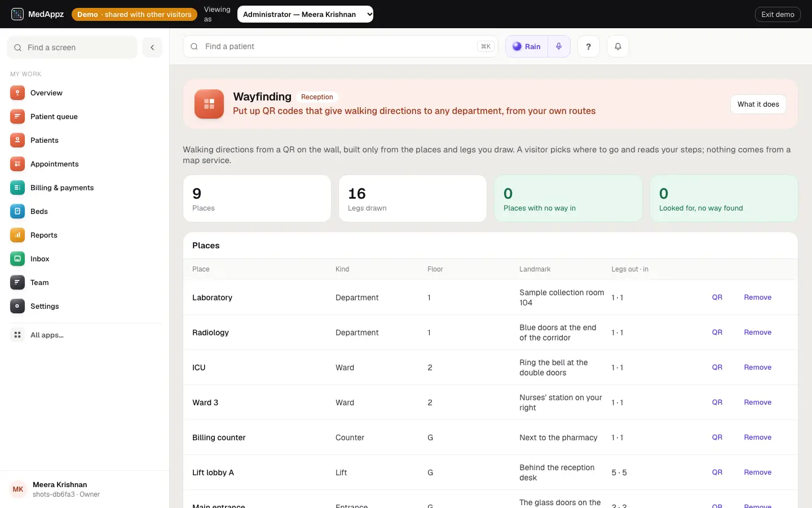The image size is (812, 508).
Task: Exit the demo
Action: pyautogui.click(x=778, y=14)
